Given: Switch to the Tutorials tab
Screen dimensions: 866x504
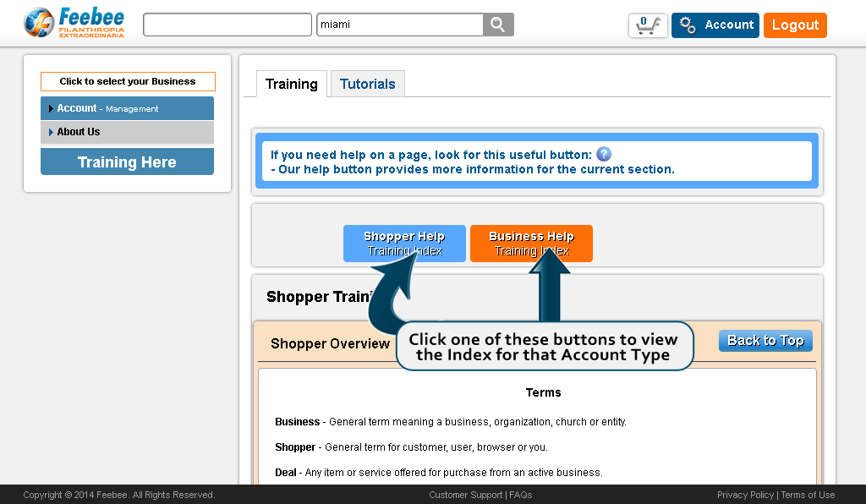Looking at the screenshot, I should click(x=366, y=84).
